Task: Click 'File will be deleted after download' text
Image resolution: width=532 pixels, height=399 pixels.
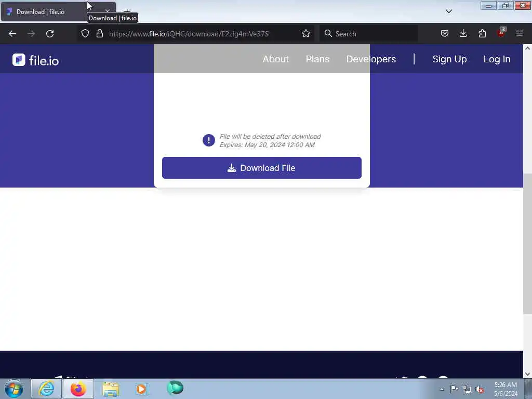Action: pos(270,137)
